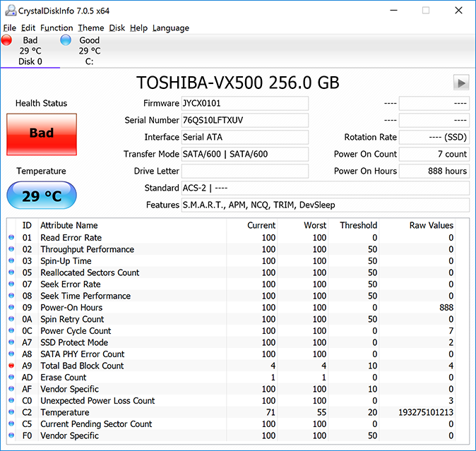The width and height of the screenshot is (476, 451).
Task: Click the blue dot beside Seek Time Performance
Action: [11, 296]
